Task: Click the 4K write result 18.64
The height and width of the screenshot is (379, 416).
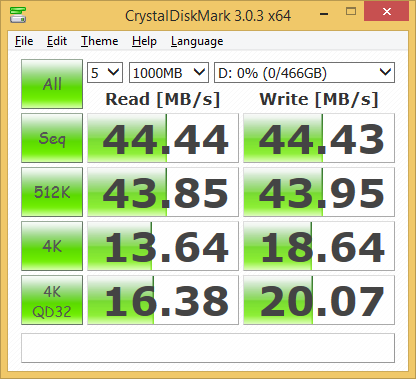Action: (x=319, y=246)
